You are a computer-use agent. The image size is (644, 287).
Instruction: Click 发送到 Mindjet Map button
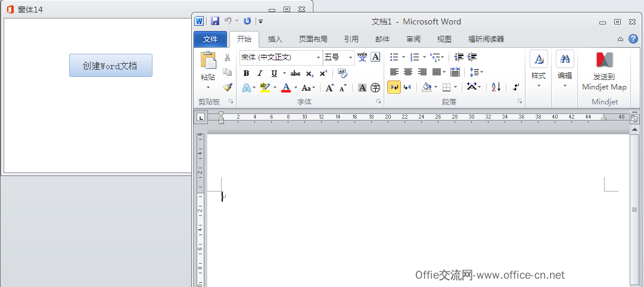(604, 71)
